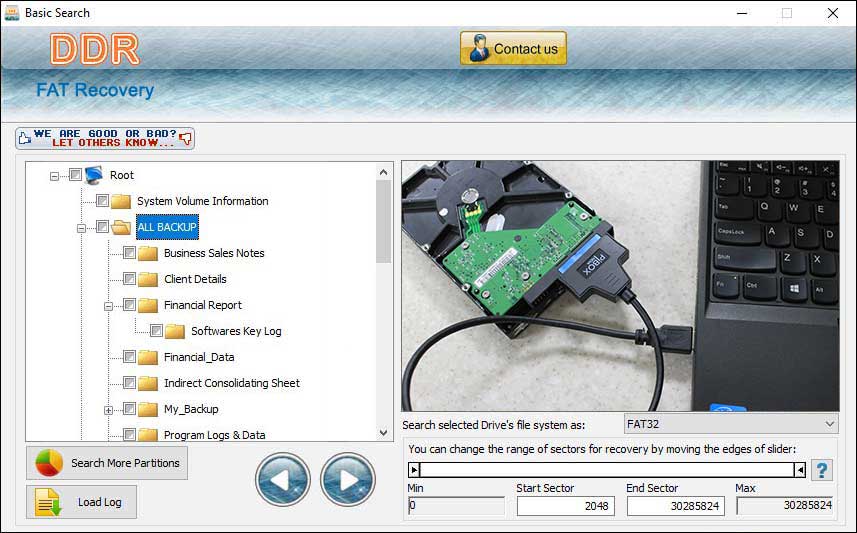Click the help question mark icon
857x533 pixels.
[x=822, y=470]
